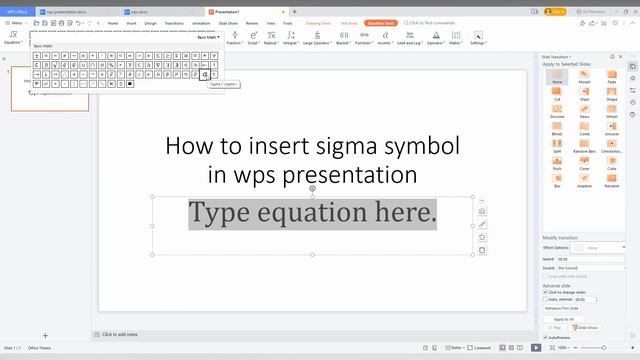The image size is (640, 360).
Task: Apply the Wipe transition
Action: coord(584,94)
